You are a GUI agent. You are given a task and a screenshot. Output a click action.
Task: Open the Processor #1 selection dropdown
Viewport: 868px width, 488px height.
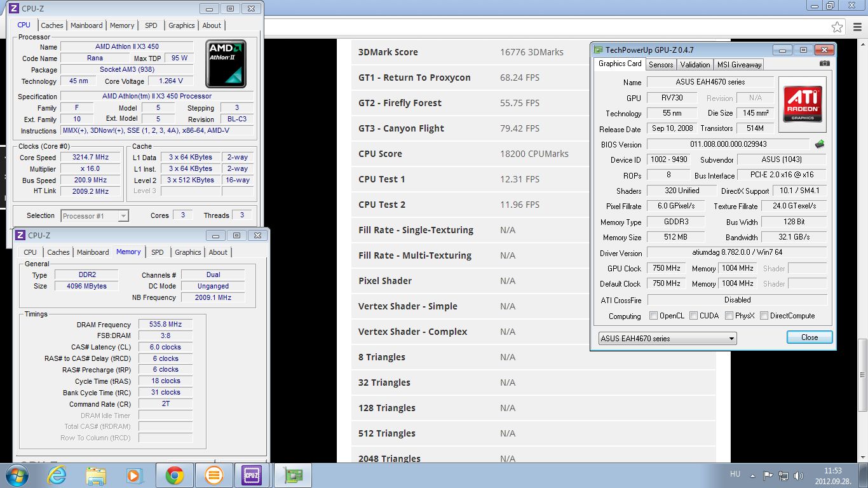95,216
